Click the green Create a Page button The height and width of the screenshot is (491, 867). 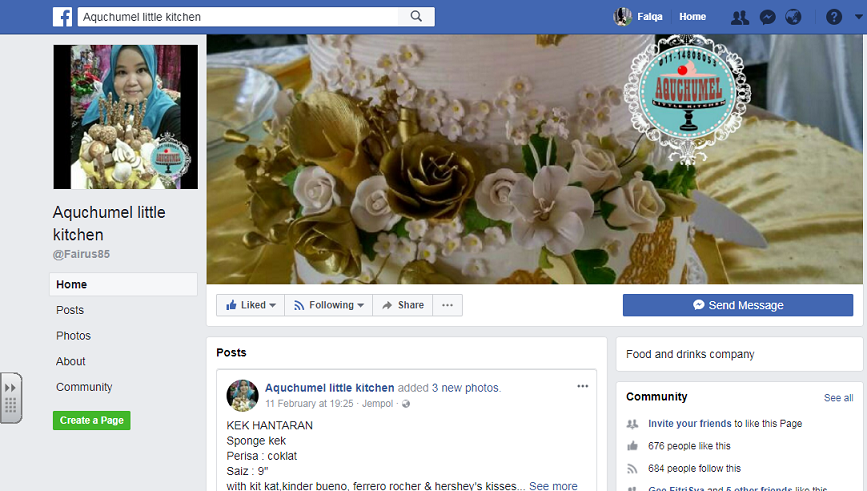coord(91,421)
